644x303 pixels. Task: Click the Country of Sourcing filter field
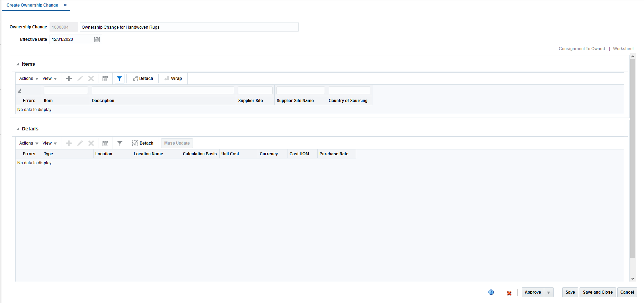[350, 90]
